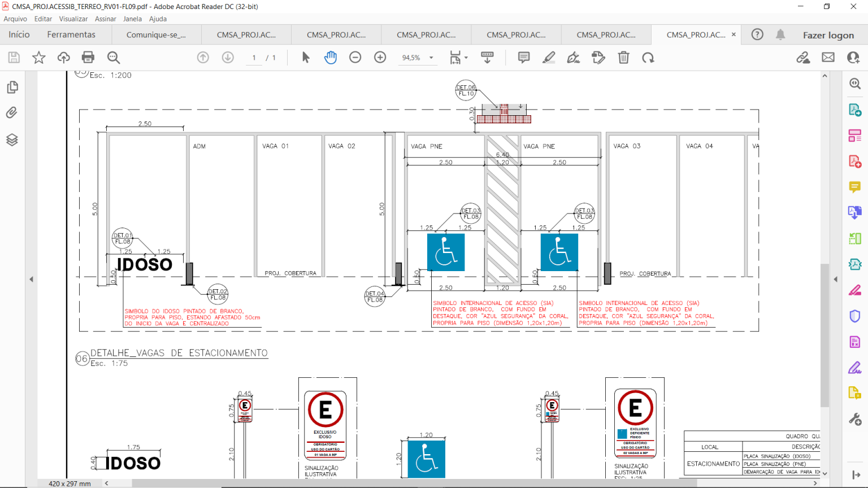This screenshot has height=488, width=868.
Task: Open the Arquivo menu
Action: (15, 19)
